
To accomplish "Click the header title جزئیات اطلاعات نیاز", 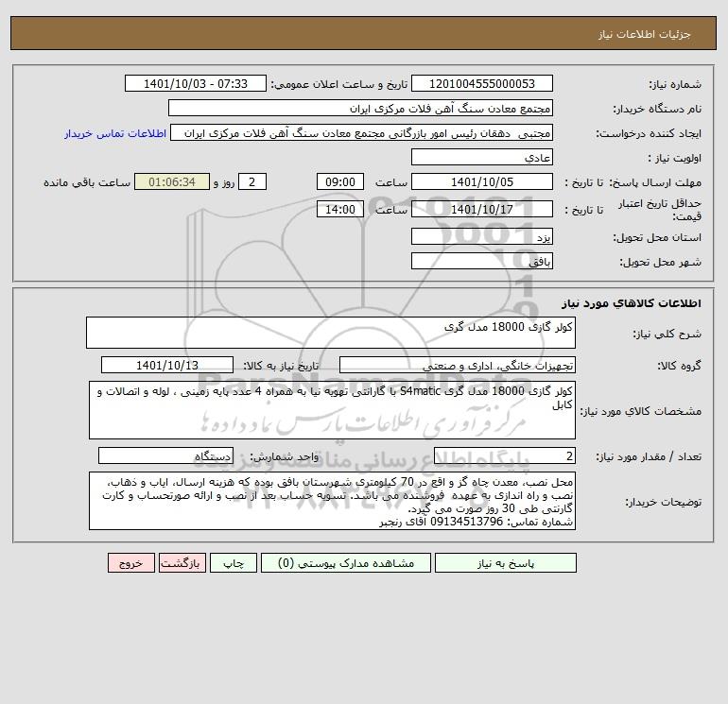I will click(645, 34).
